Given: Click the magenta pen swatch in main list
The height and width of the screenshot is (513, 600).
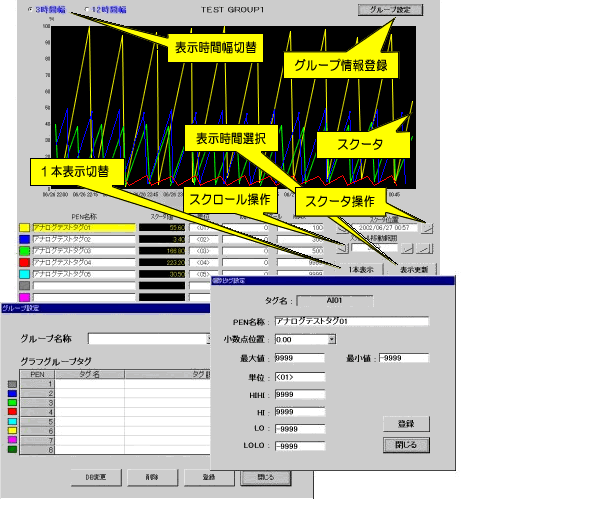Looking at the screenshot, I should (25, 297).
